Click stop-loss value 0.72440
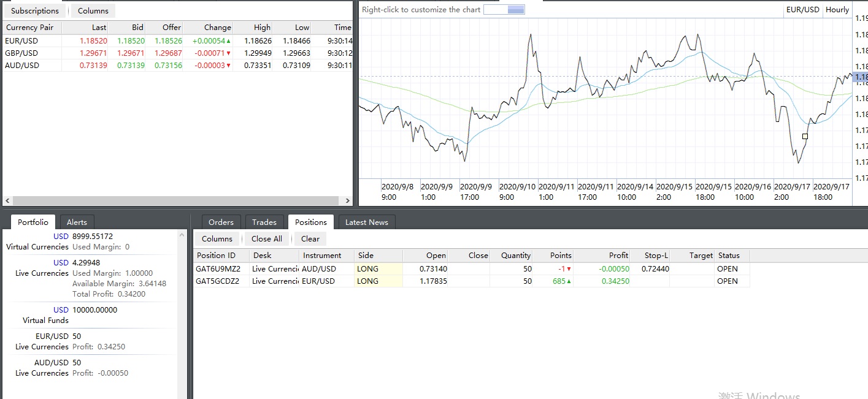868x399 pixels. [655, 268]
